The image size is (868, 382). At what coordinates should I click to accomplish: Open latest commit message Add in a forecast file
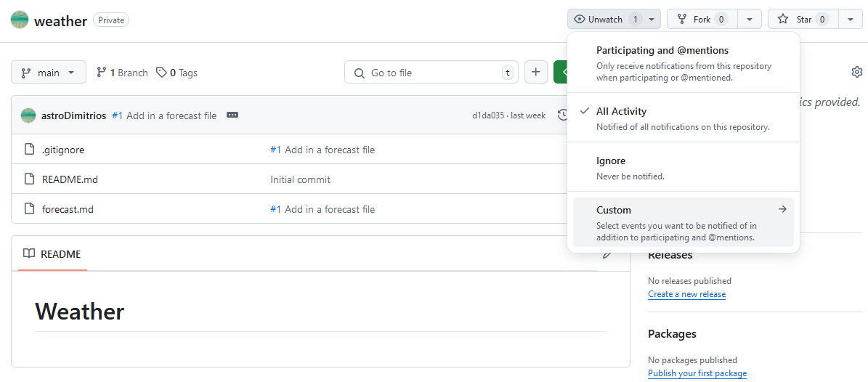171,115
